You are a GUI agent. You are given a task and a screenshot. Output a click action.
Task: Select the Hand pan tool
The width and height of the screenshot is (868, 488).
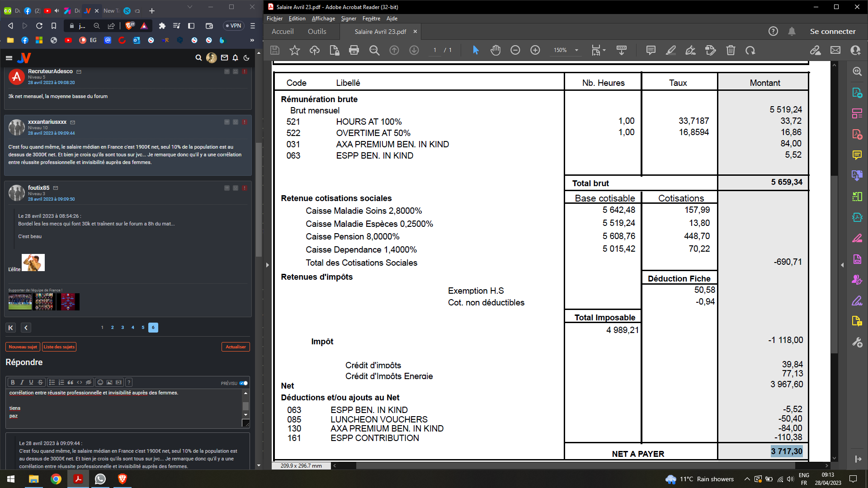click(495, 50)
